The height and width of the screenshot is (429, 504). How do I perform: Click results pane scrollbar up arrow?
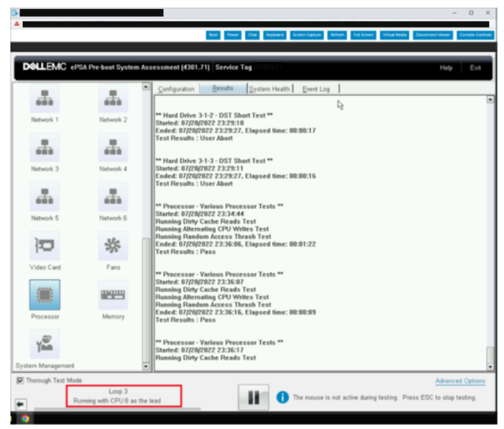tap(490, 100)
